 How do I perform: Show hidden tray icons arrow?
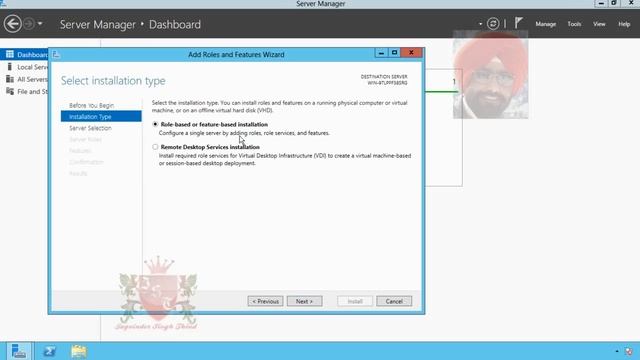point(617,351)
